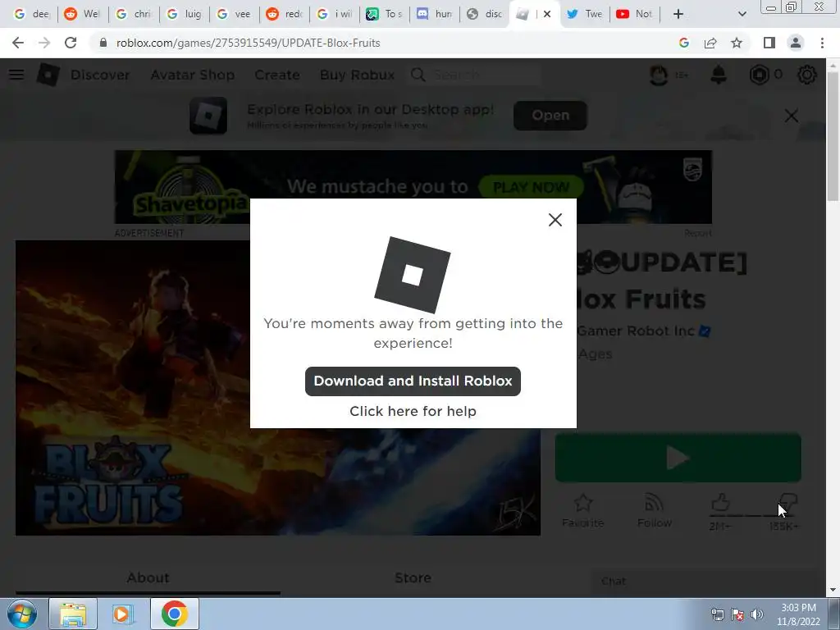Dismiss the Desktop app banner
The height and width of the screenshot is (630, 840).
[792, 116]
